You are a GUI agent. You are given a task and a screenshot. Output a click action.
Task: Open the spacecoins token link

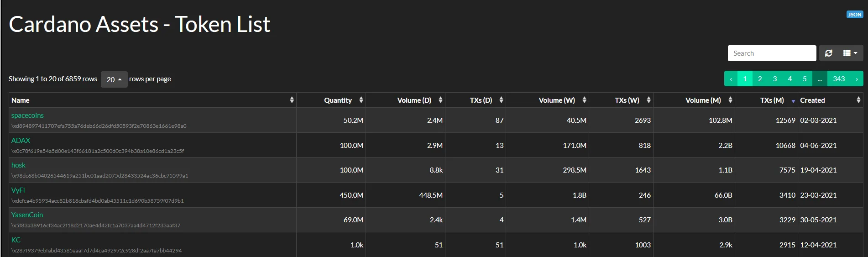click(27, 115)
